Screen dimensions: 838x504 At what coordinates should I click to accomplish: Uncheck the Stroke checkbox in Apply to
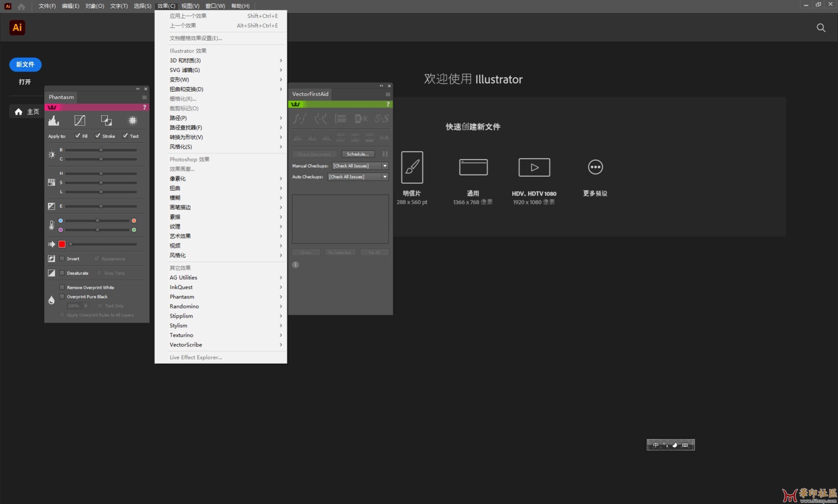point(97,136)
